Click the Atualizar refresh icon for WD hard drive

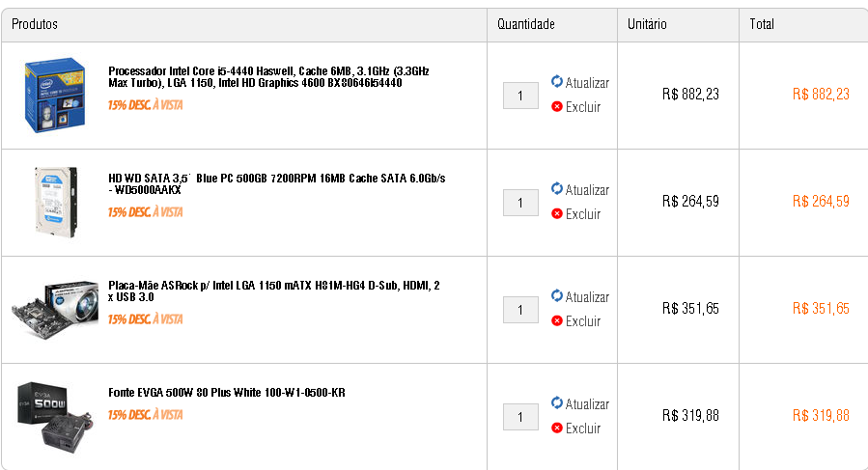click(x=557, y=189)
